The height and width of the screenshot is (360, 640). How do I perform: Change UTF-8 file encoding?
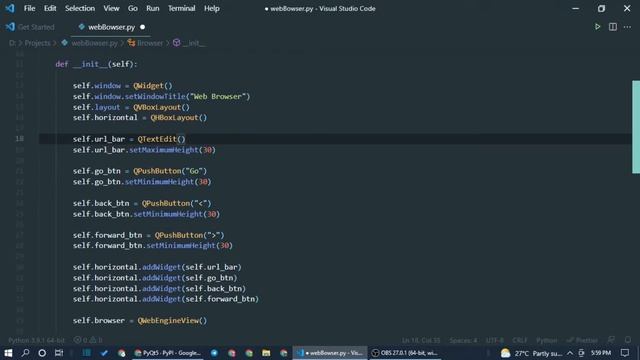[495, 340]
